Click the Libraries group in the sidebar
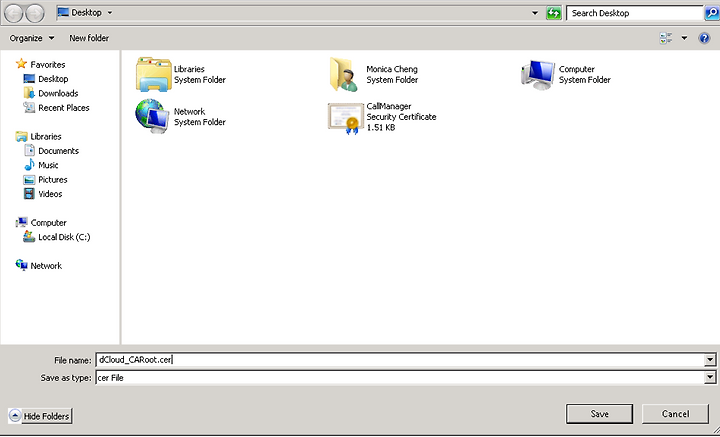This screenshot has width=720, height=437. pyautogui.click(x=45, y=136)
